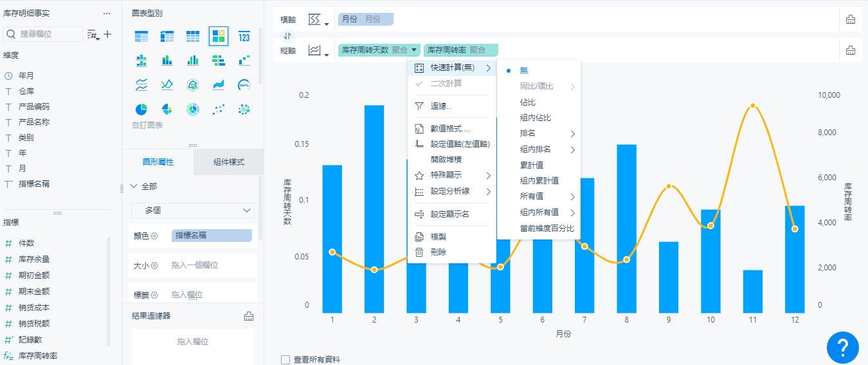Select the cross table chart type
This screenshot has height=365, width=868.
tap(167, 37)
